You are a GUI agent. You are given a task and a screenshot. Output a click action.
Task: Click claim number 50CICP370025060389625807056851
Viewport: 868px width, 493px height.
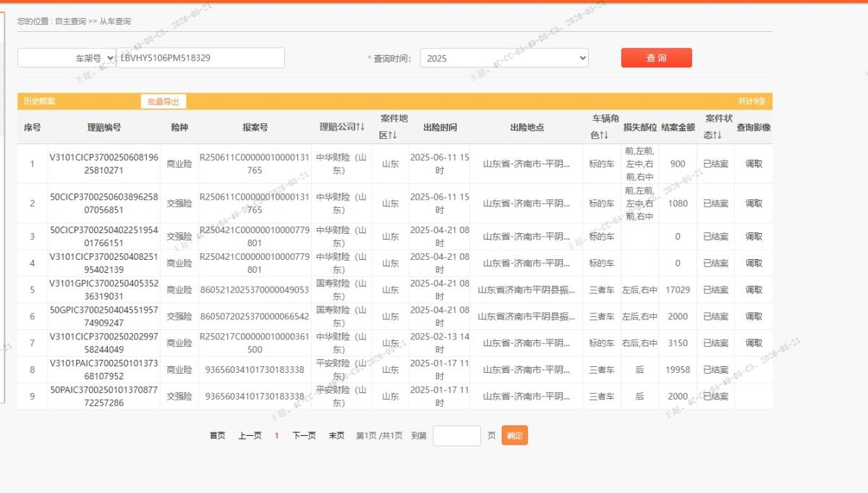tap(104, 203)
